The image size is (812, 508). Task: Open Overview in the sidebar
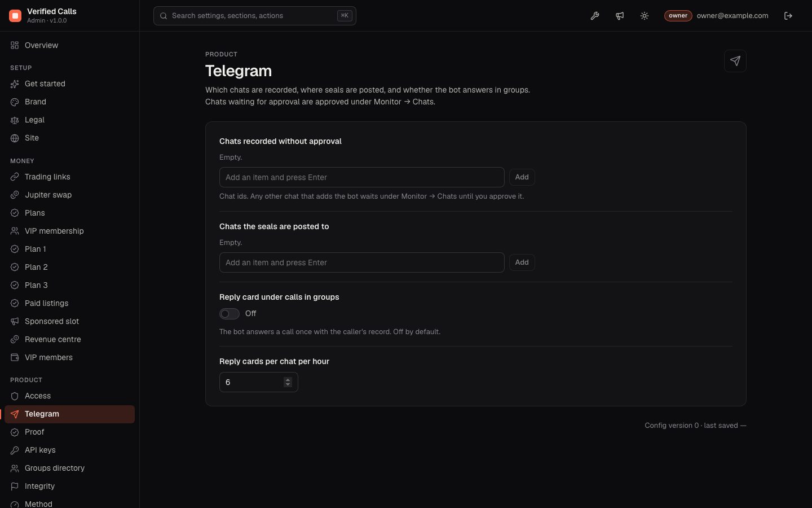click(69, 45)
